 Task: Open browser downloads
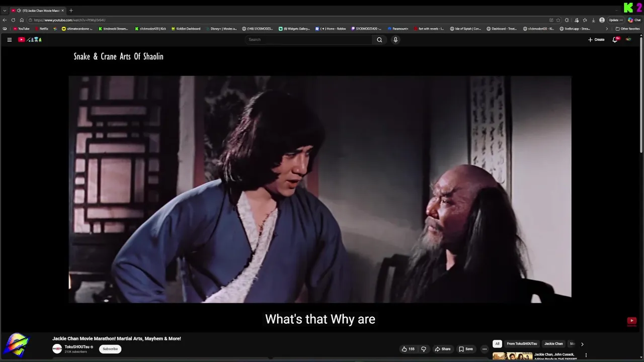pos(593,20)
